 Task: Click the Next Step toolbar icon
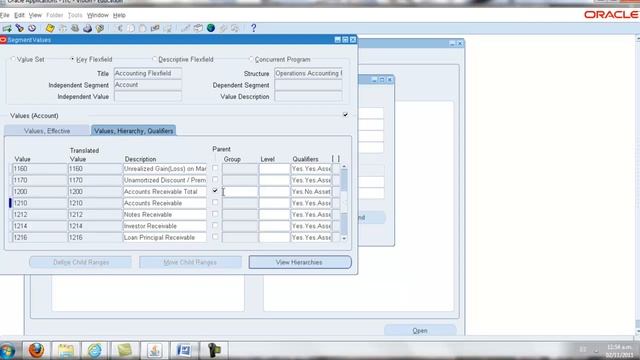pyautogui.click(x=62, y=28)
